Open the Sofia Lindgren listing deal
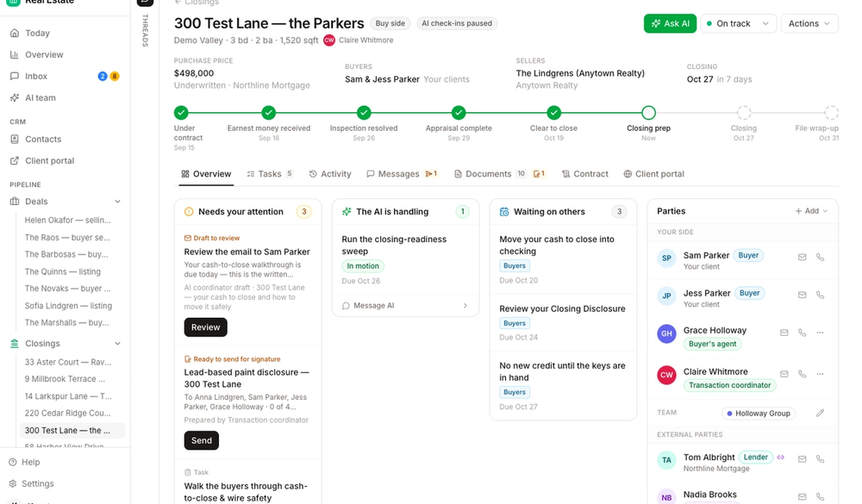The image size is (862, 504). coord(67,306)
